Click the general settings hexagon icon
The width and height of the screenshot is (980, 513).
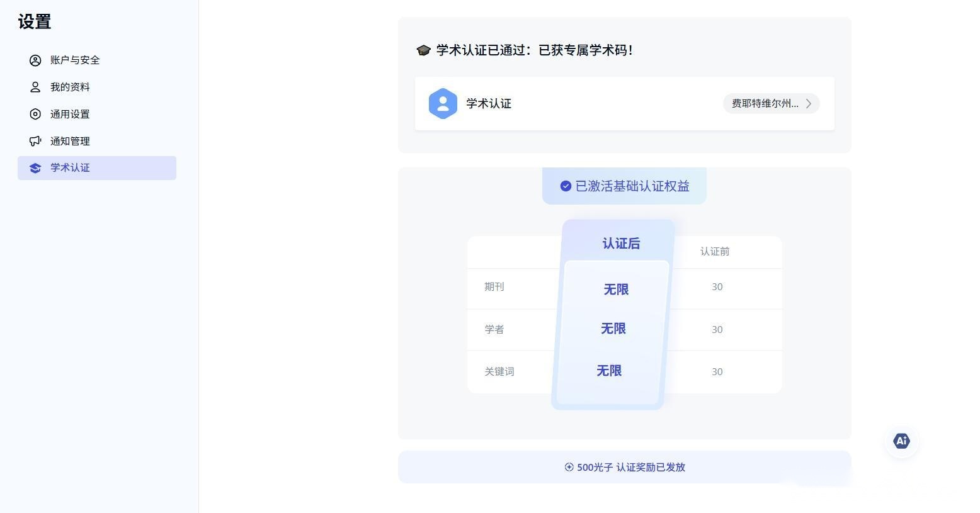point(35,115)
